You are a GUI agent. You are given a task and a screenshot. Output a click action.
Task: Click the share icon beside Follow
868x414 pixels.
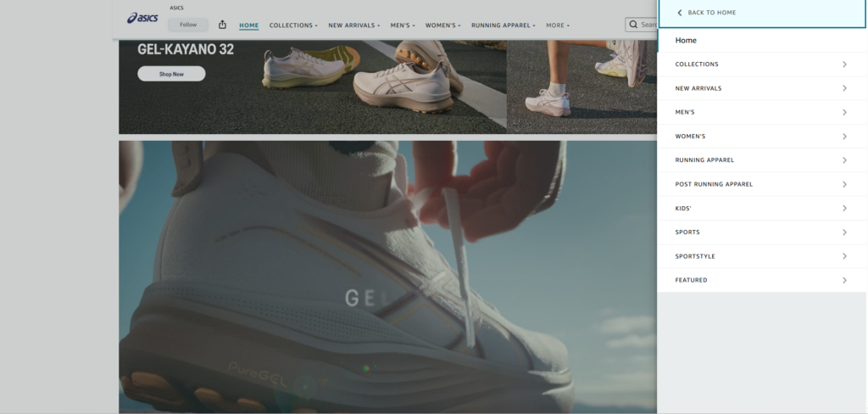(223, 25)
